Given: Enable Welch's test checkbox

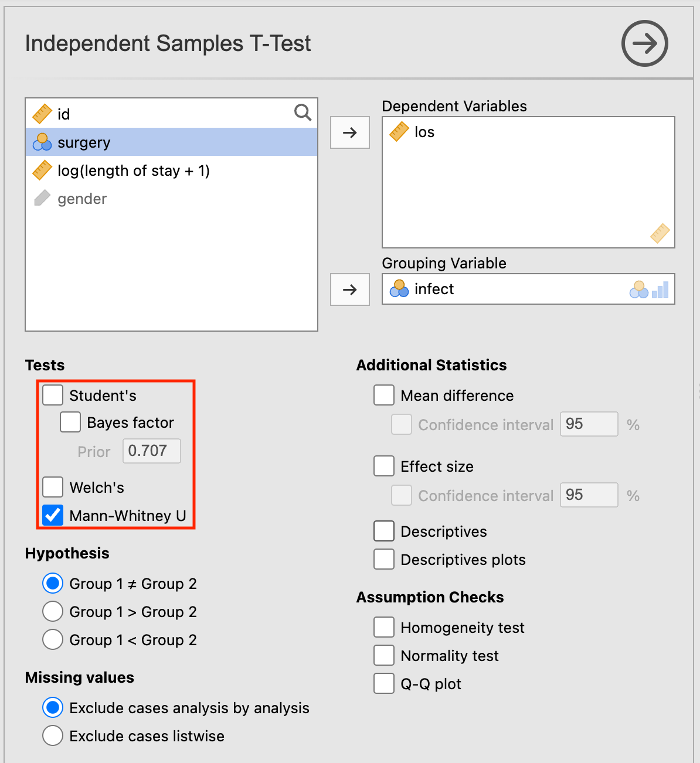Looking at the screenshot, I should [53, 487].
